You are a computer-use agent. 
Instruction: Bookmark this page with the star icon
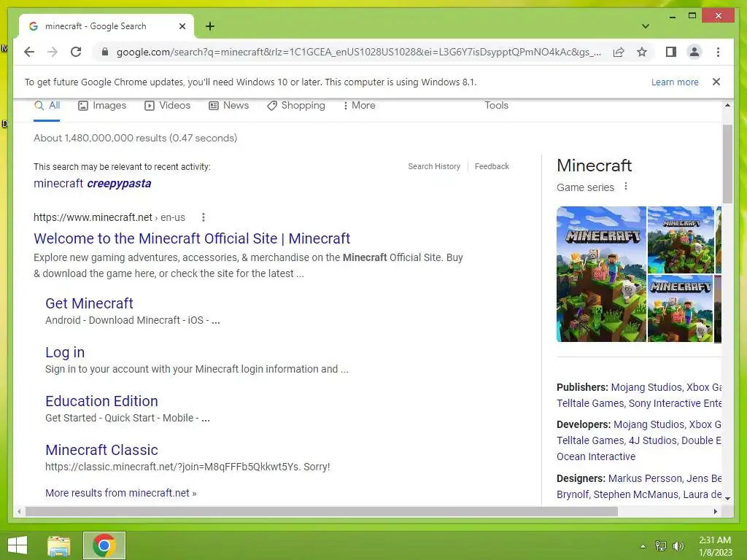click(x=642, y=52)
